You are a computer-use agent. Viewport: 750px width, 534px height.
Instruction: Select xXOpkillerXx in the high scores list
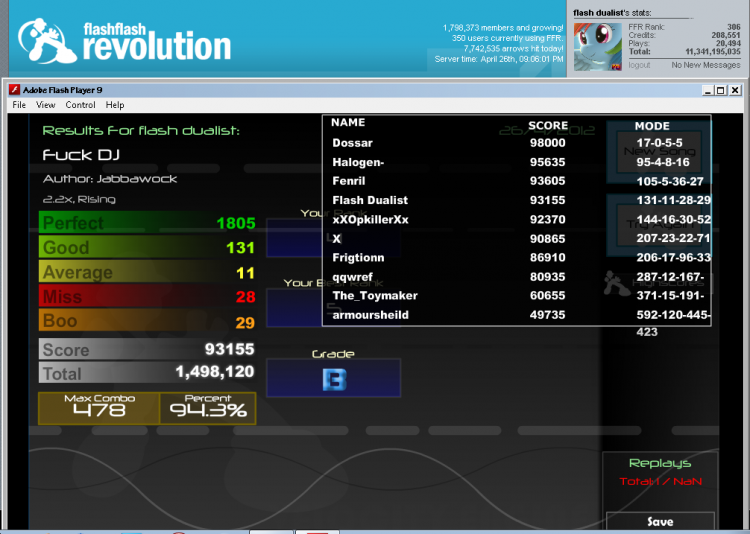[x=371, y=220]
